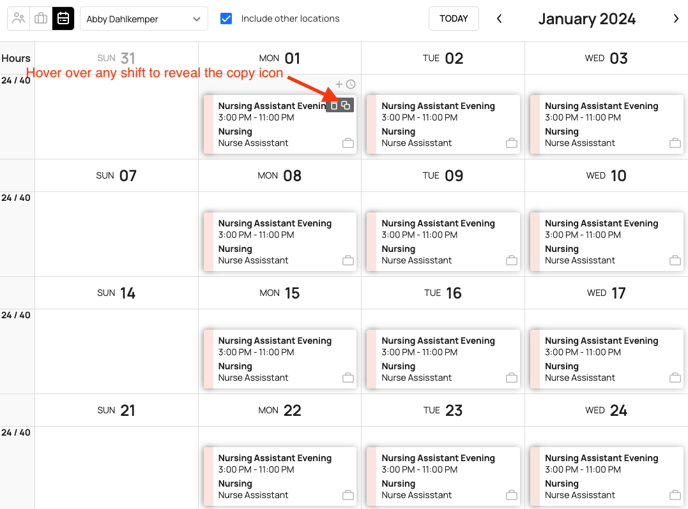
Task: Click the copy shift icon on Monday 01
Action: [x=346, y=106]
